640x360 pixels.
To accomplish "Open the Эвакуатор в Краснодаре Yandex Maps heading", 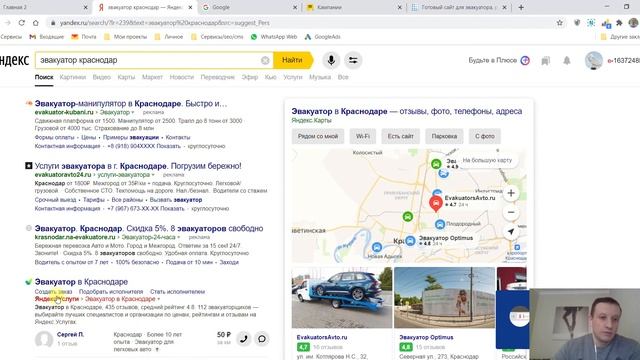I will tap(407, 111).
